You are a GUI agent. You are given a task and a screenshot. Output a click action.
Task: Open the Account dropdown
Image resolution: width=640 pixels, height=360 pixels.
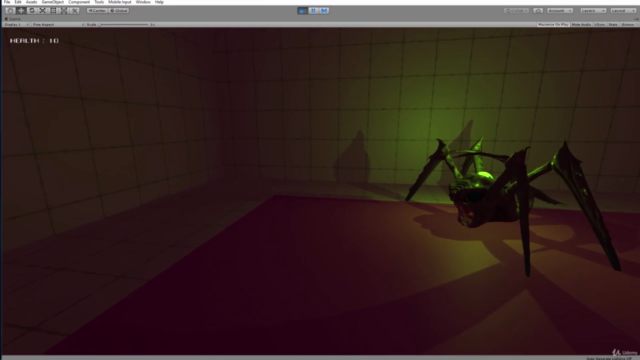[x=560, y=11]
